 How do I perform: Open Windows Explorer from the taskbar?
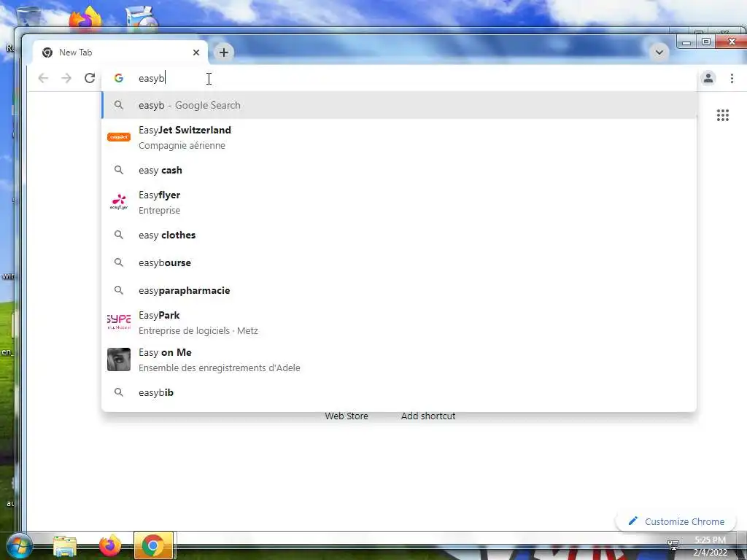point(64,545)
